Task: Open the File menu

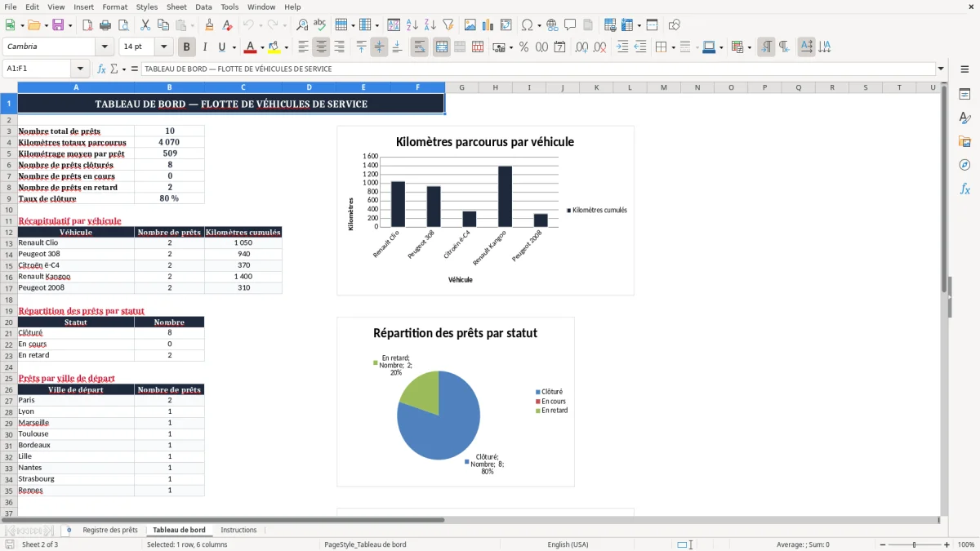Action: click(x=10, y=7)
